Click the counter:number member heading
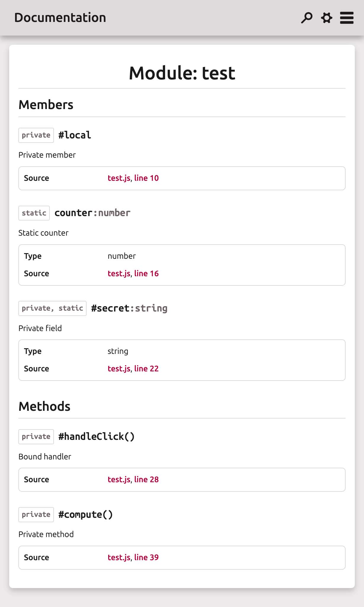 point(92,213)
